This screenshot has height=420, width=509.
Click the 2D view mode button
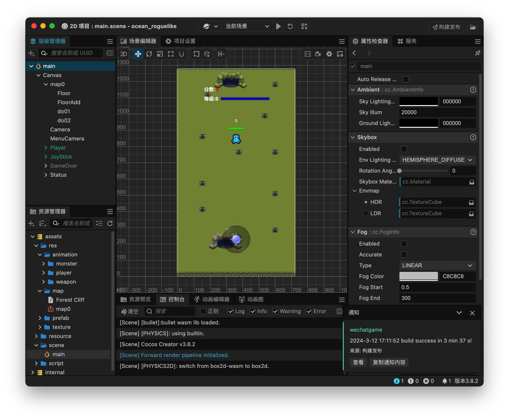[123, 54]
